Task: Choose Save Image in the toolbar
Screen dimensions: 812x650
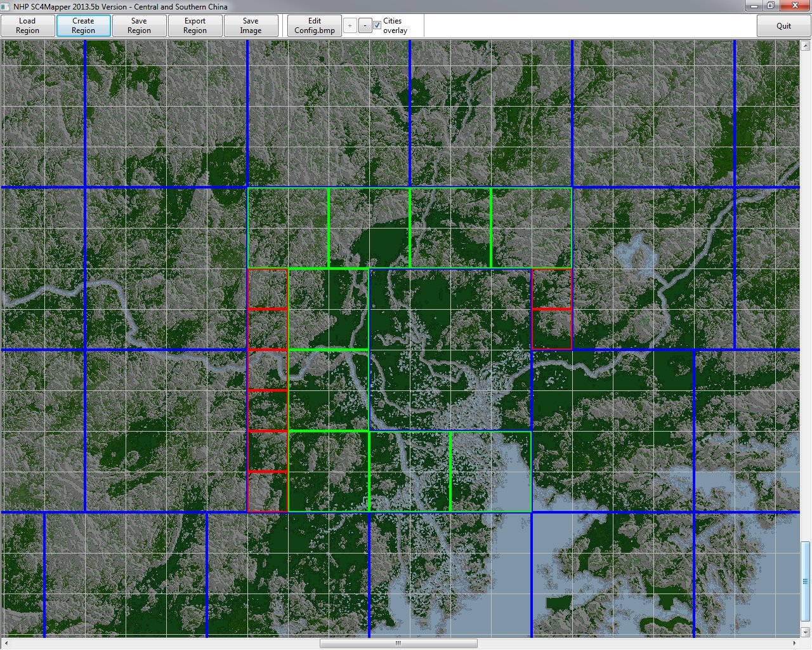Action: point(251,25)
